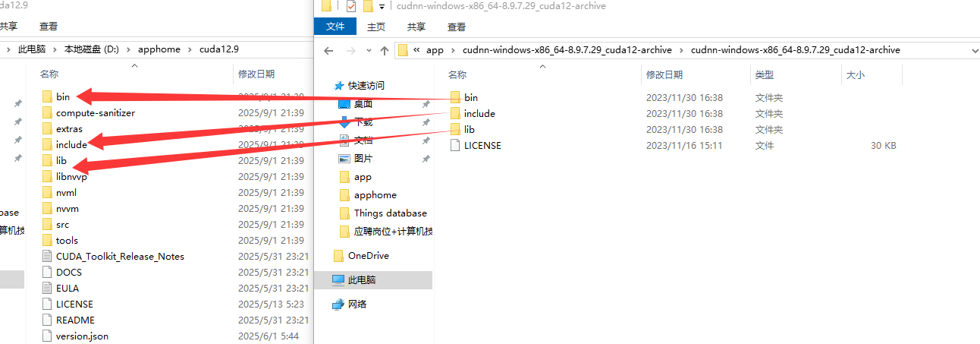
Task: Open the 查看 tab in right window
Action: (457, 27)
